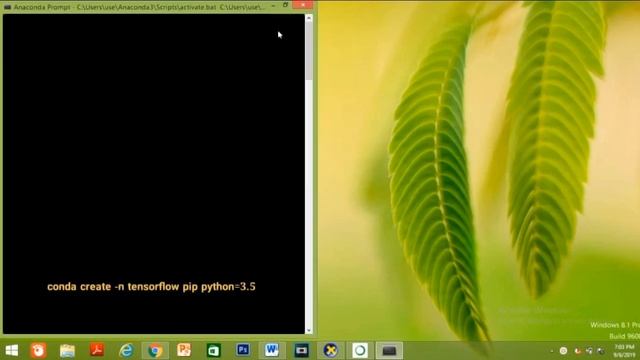
Task: Click inside the Anaconda Prompt console area
Action: 154,174
